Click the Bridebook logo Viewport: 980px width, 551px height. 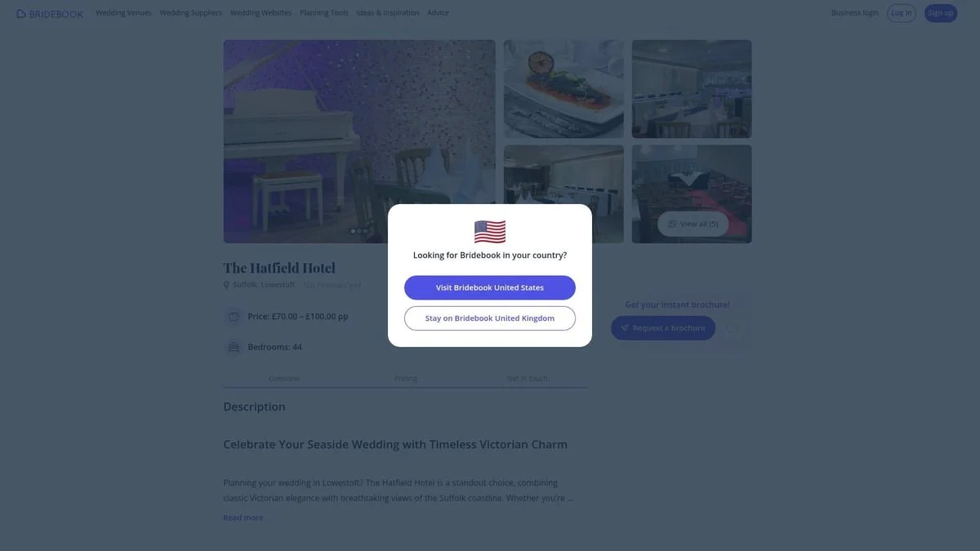click(50, 13)
